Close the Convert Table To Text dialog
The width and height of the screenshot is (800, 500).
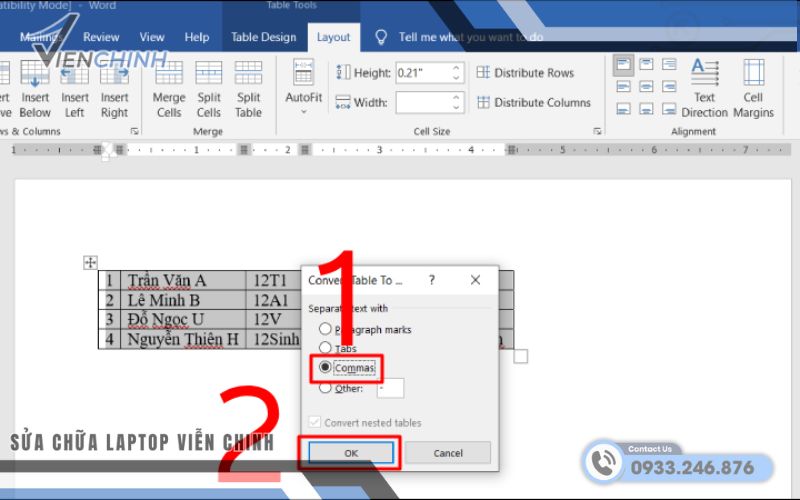[x=476, y=280]
